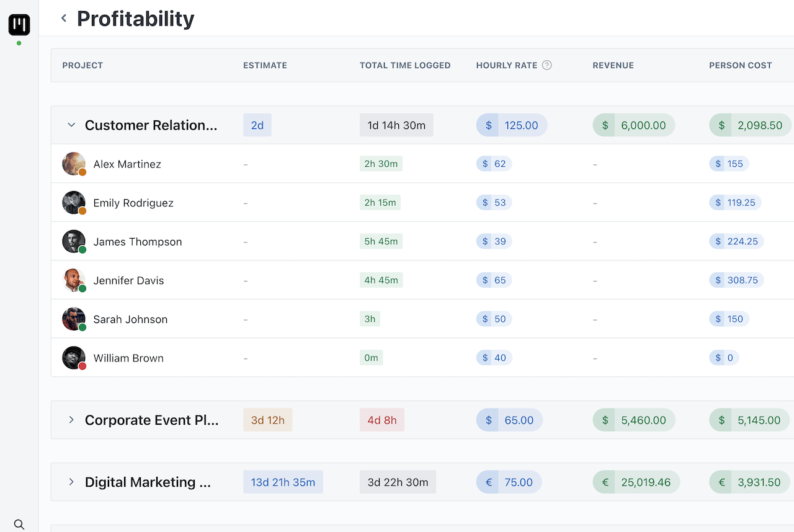This screenshot has width=794, height=532.
Task: Click the 2d estimate badge
Action: (x=257, y=125)
